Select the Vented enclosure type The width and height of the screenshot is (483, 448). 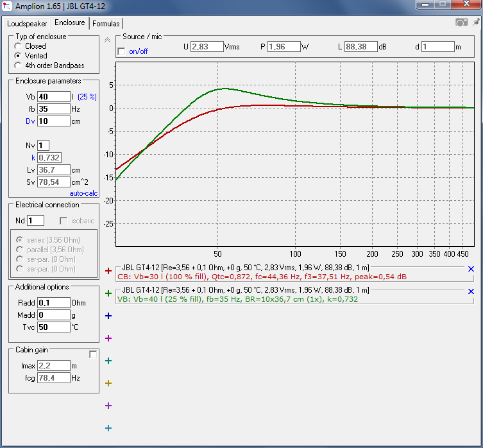[18, 56]
